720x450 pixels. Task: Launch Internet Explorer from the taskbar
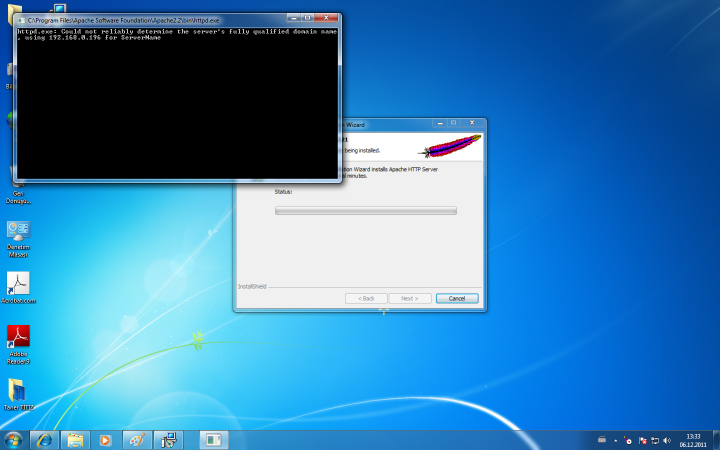point(44,439)
